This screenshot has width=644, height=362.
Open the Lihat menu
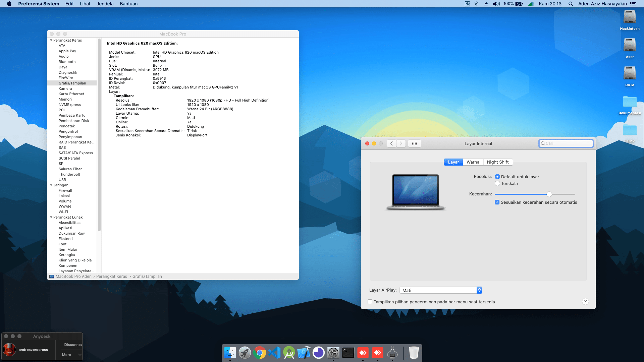tap(85, 4)
